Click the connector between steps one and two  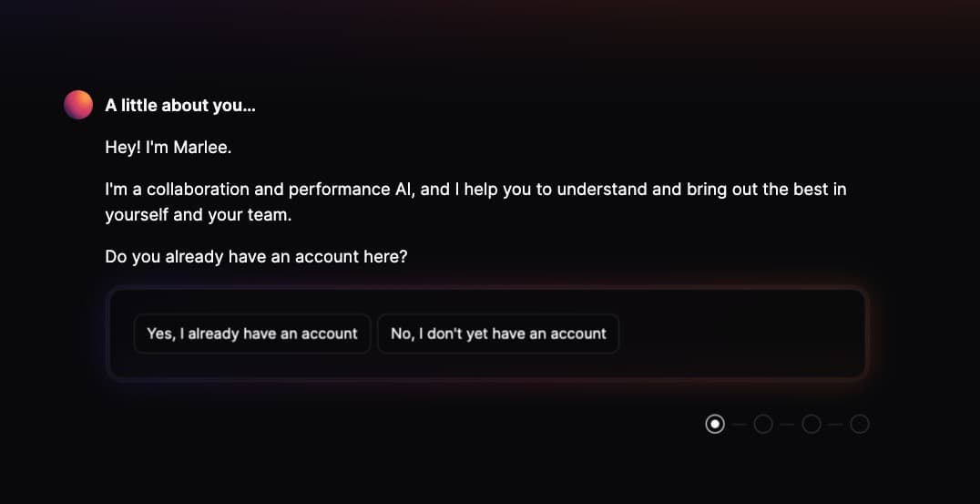(740, 424)
